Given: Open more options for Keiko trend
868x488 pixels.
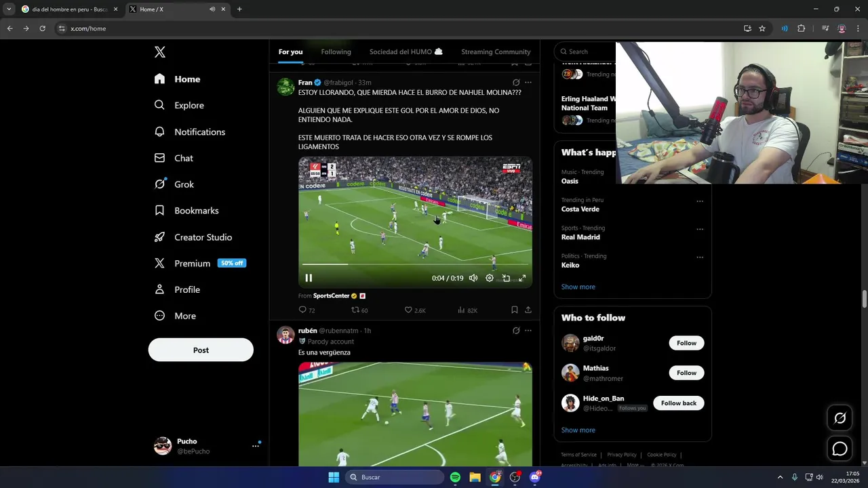Looking at the screenshot, I should [x=699, y=258].
